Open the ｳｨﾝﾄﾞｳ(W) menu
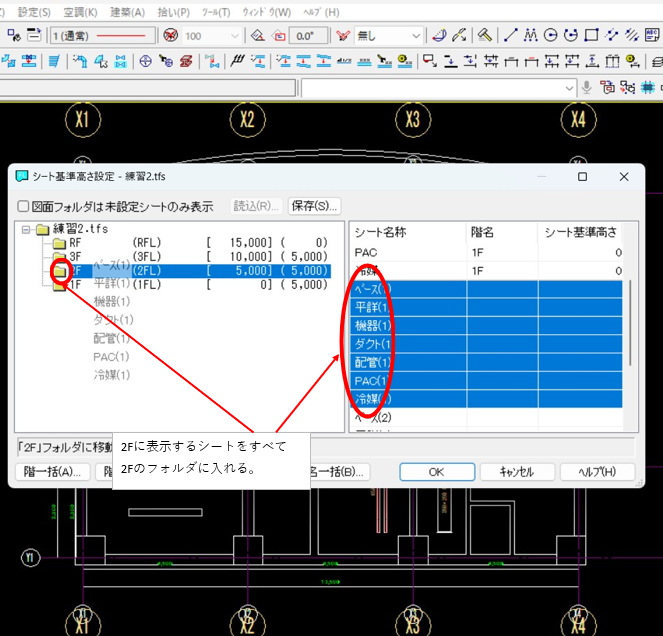 [x=267, y=12]
